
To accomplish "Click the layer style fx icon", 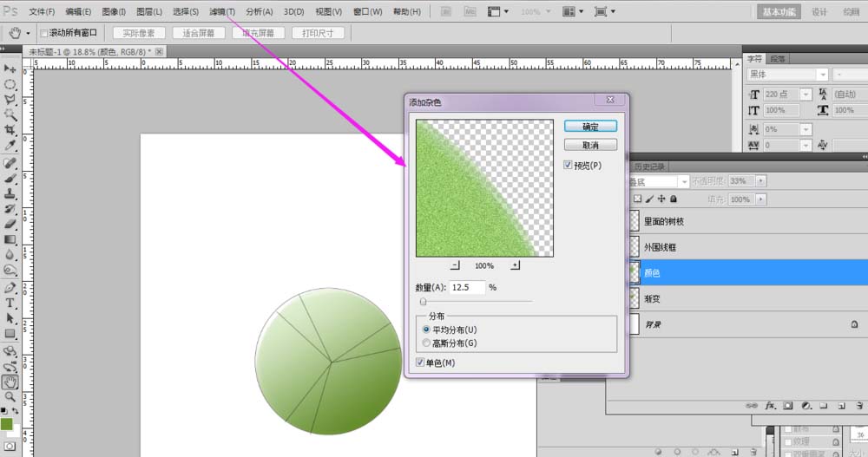I will pyautogui.click(x=770, y=405).
